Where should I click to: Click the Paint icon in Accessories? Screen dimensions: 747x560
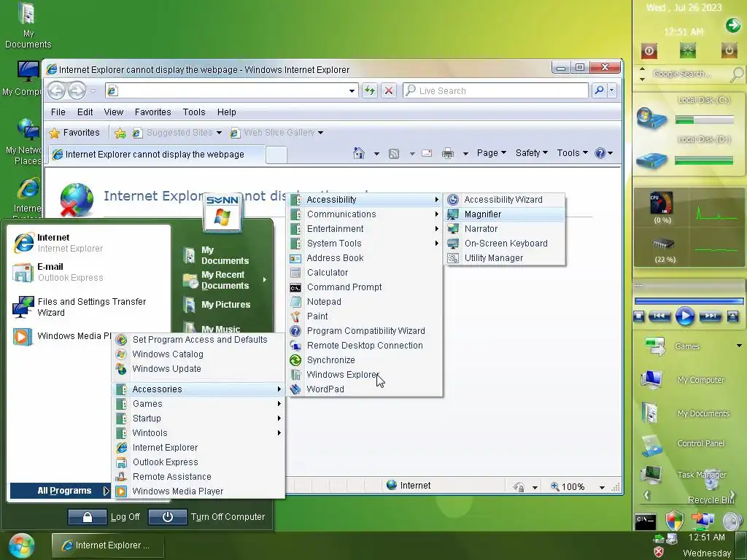[295, 316]
